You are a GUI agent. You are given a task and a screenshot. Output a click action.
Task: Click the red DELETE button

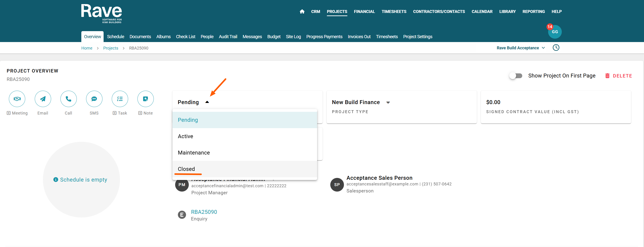pos(619,76)
